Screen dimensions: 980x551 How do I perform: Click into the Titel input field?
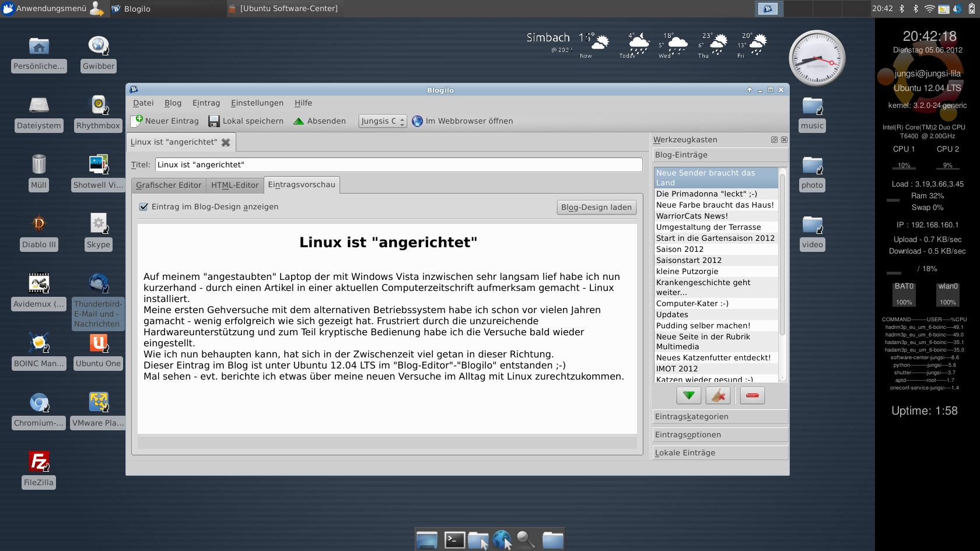tap(398, 165)
